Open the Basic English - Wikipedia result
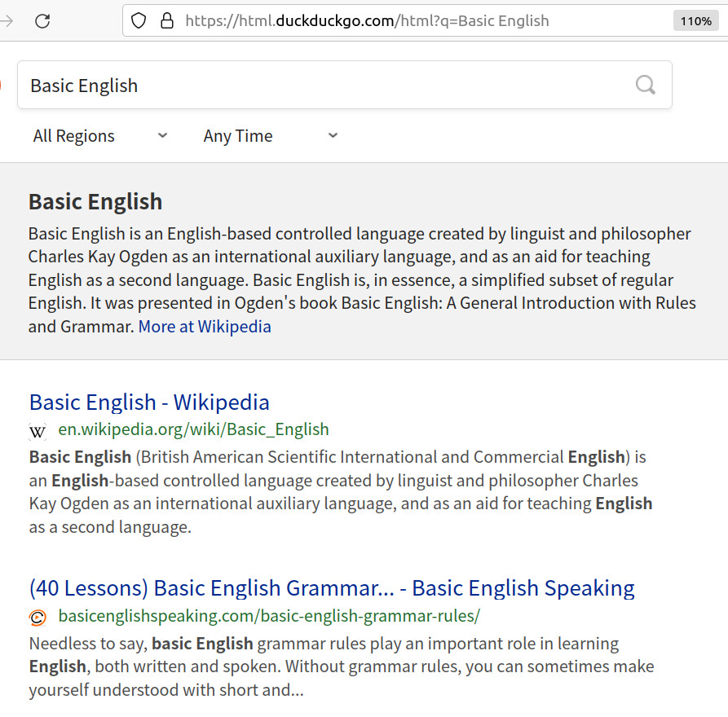 coord(149,402)
